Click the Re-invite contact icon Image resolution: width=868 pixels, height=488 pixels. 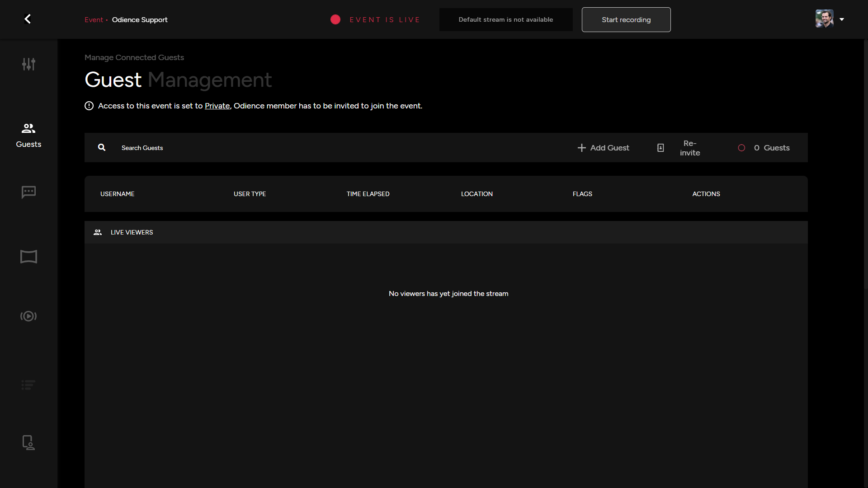[x=660, y=148]
